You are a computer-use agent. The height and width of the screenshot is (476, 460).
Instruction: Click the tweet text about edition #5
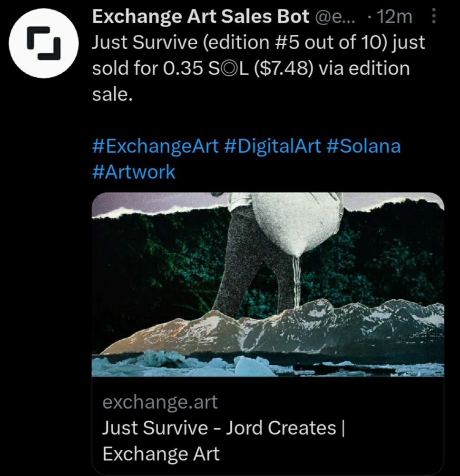point(258,68)
